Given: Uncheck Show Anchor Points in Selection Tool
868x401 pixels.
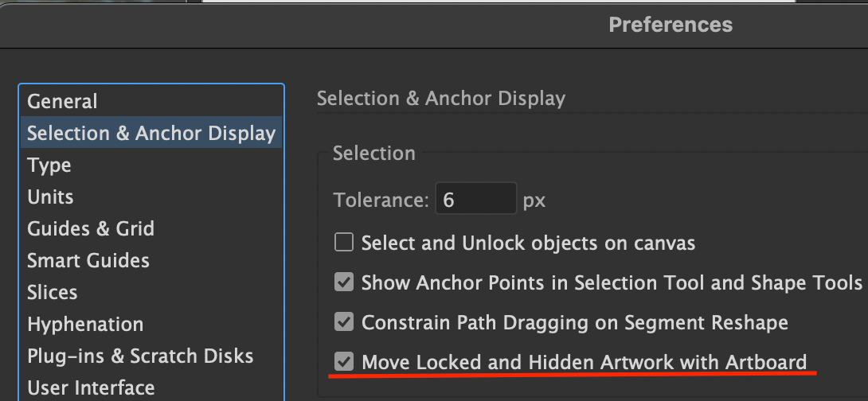Looking at the screenshot, I should click(x=344, y=282).
